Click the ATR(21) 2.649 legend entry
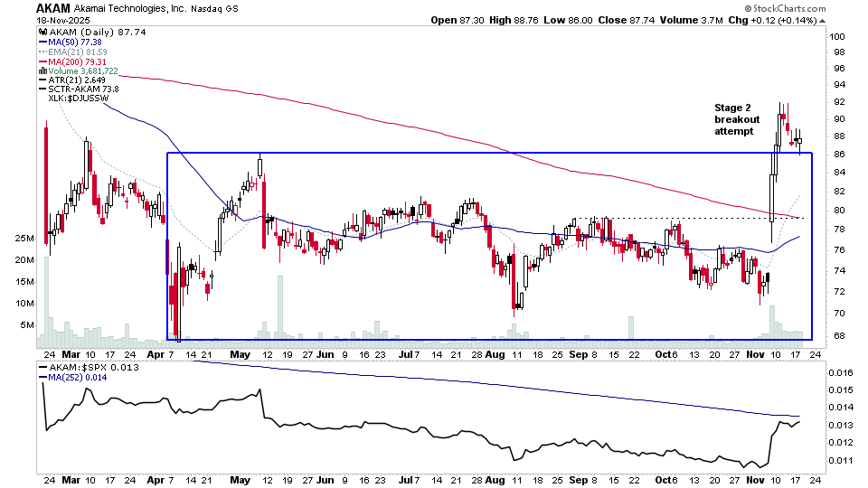 (76, 80)
